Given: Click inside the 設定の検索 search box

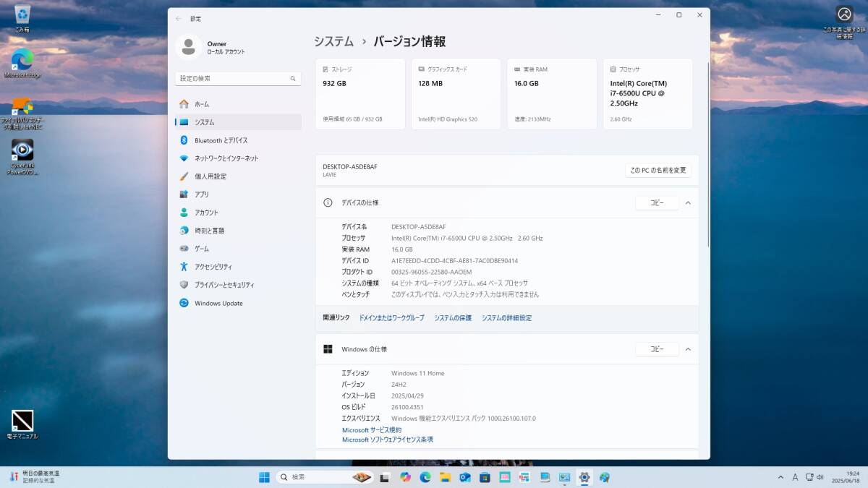Looking at the screenshot, I should pos(238,78).
